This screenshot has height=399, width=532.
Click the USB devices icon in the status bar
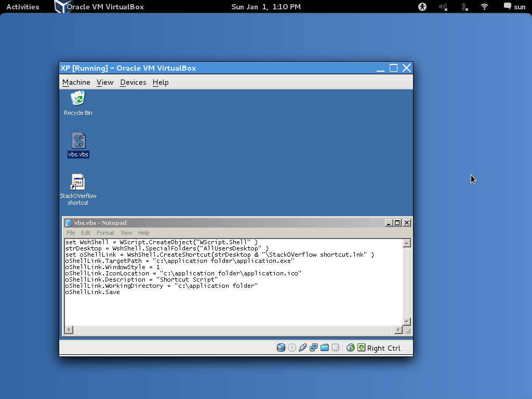(x=303, y=348)
